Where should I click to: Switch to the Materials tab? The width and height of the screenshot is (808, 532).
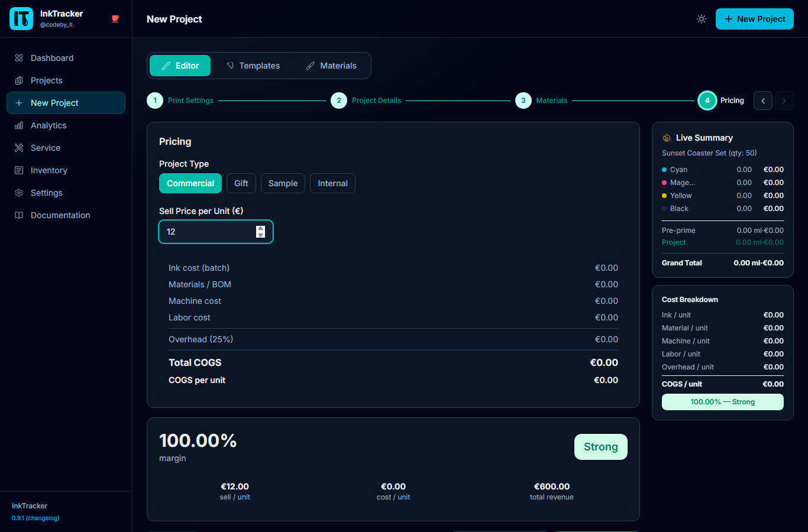point(331,66)
